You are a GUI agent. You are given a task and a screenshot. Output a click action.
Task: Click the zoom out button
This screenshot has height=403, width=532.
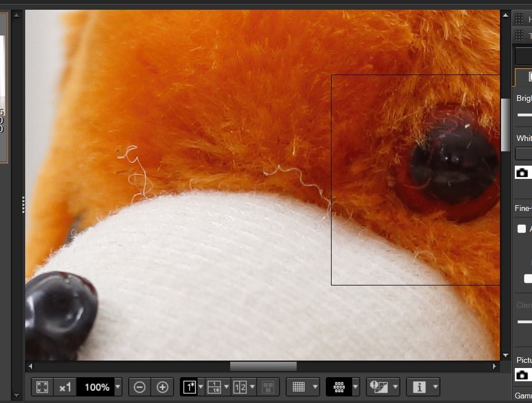coord(139,387)
